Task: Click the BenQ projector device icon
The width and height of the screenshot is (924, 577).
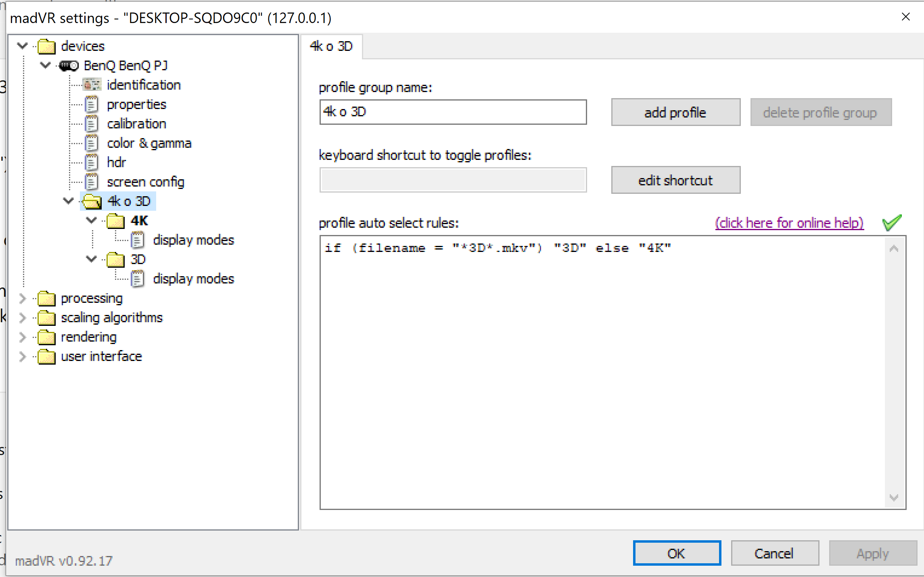Action: tap(69, 65)
